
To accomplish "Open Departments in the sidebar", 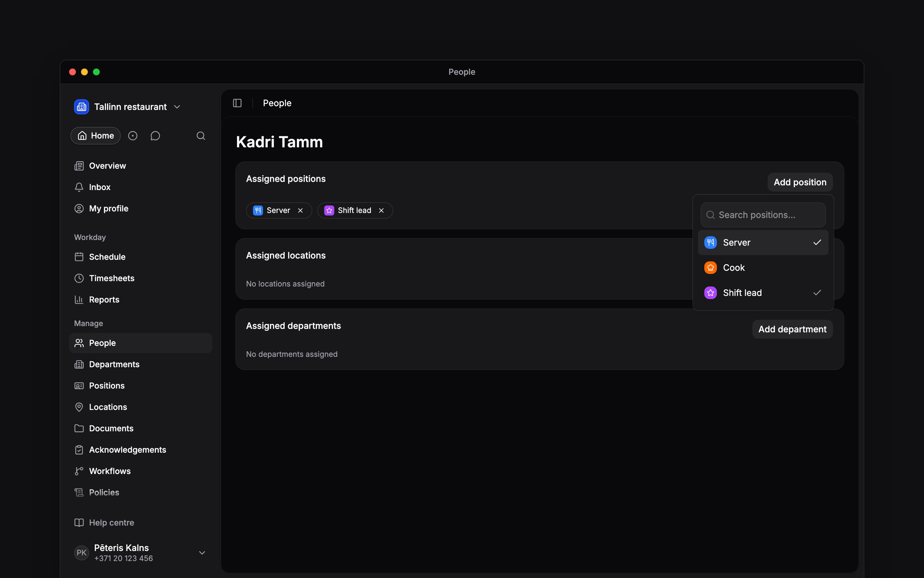I will 140,364.
